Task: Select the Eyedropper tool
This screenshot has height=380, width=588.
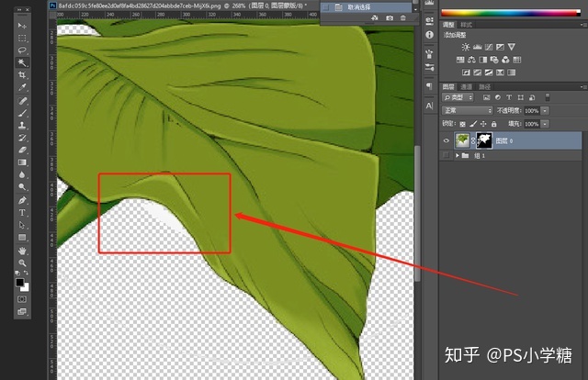Action: [x=22, y=88]
